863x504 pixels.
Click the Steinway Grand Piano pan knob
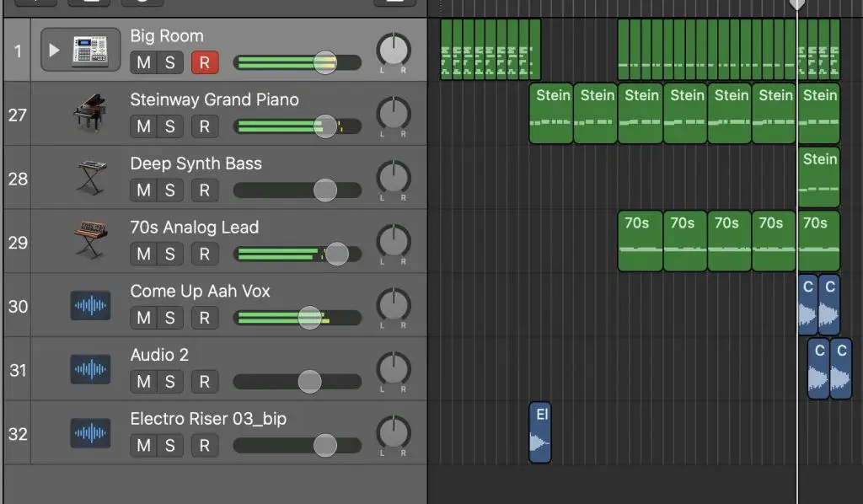pyautogui.click(x=394, y=115)
